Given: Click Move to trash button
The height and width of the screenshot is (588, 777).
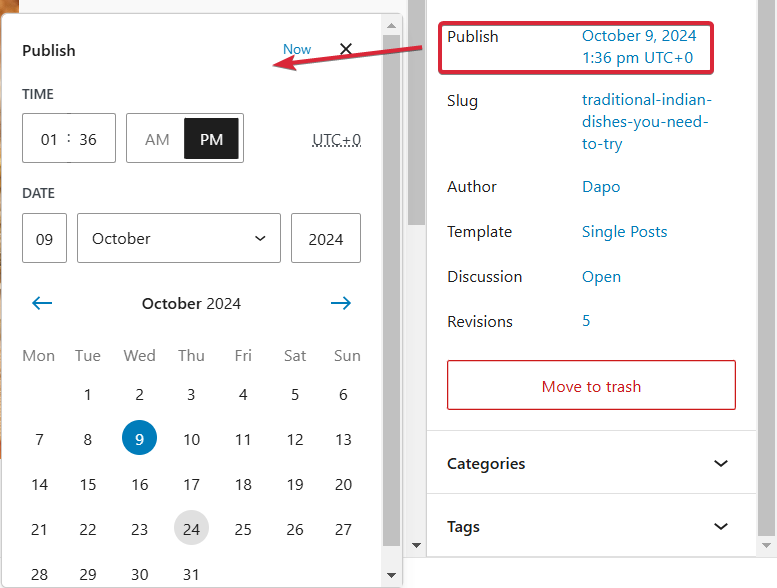Looking at the screenshot, I should pos(591,386).
